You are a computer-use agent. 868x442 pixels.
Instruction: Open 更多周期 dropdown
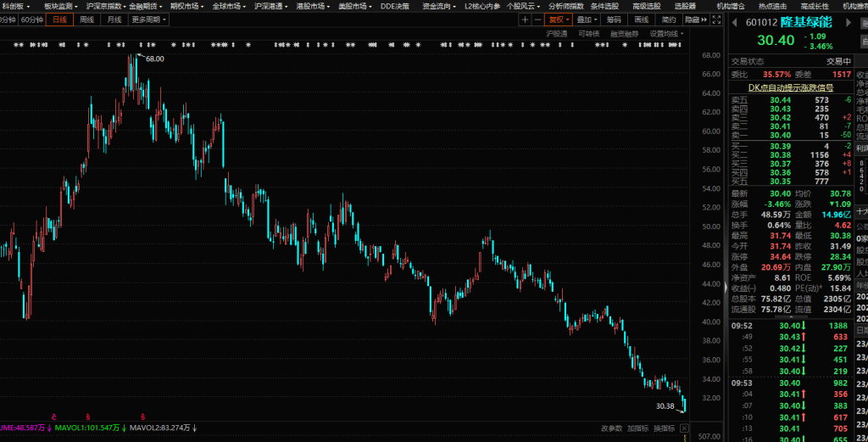pyautogui.click(x=148, y=20)
